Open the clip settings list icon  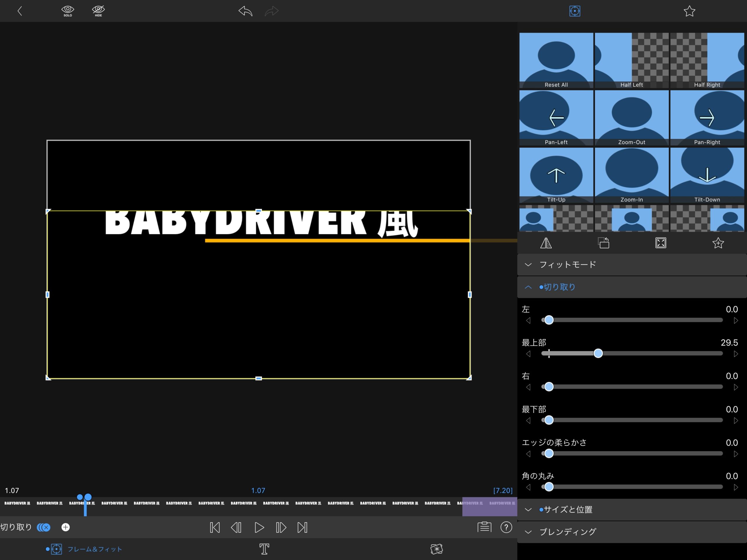pos(484,527)
